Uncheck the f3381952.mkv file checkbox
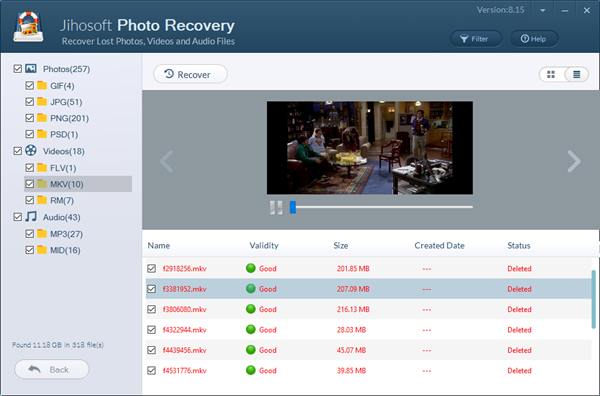600x396 pixels. click(152, 289)
